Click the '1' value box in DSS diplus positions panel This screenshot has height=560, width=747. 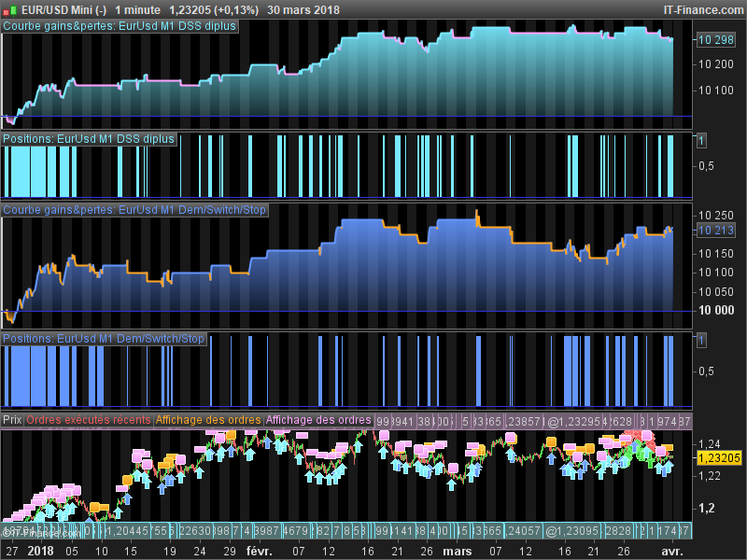[x=701, y=141]
